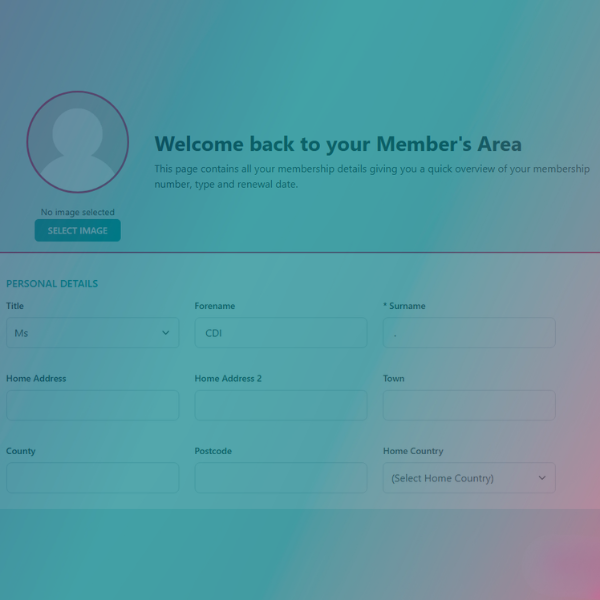Click the Forename label
600x600 pixels.
pyautogui.click(x=215, y=306)
